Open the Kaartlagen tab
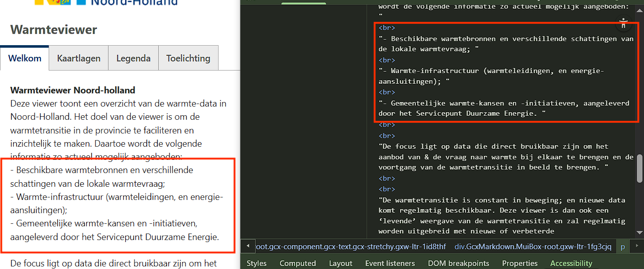This screenshot has width=644, height=269. coord(79,58)
